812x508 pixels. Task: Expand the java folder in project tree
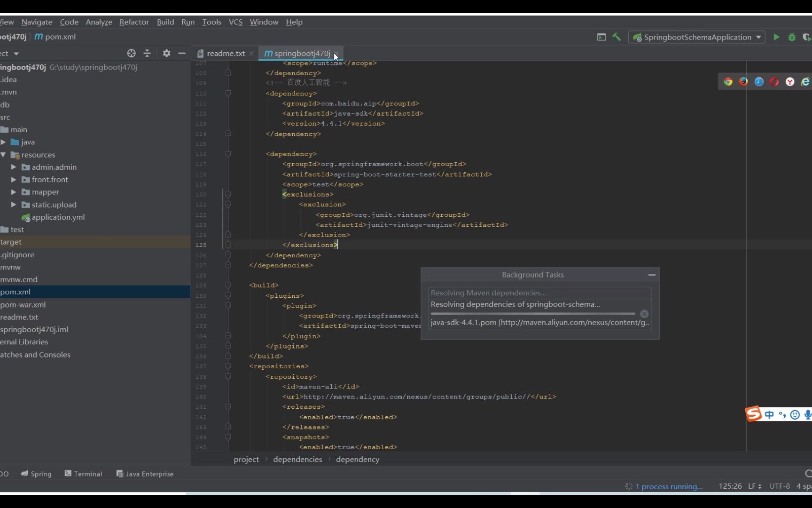[x=3, y=142]
